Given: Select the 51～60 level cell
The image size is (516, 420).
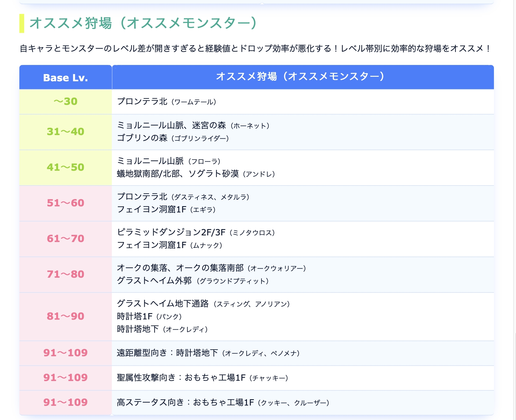Looking at the screenshot, I should 66,203.
